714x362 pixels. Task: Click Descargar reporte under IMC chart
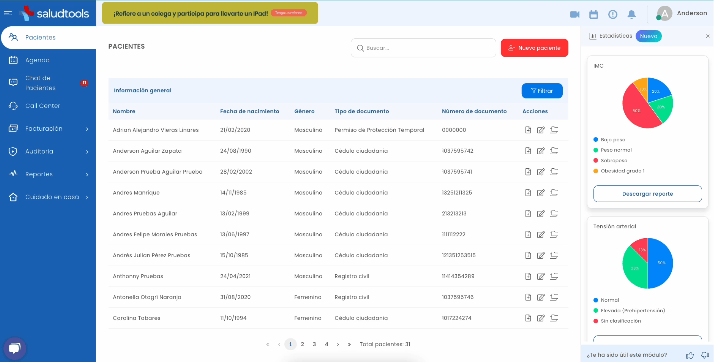648,194
